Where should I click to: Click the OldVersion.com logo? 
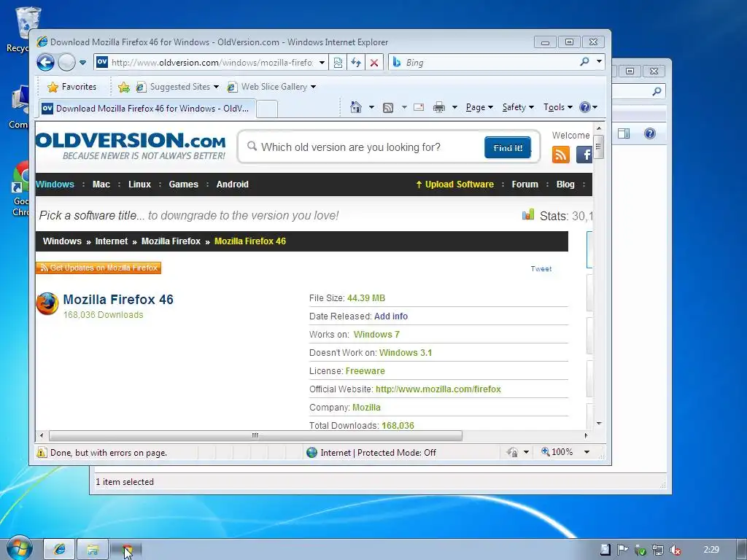pos(131,146)
